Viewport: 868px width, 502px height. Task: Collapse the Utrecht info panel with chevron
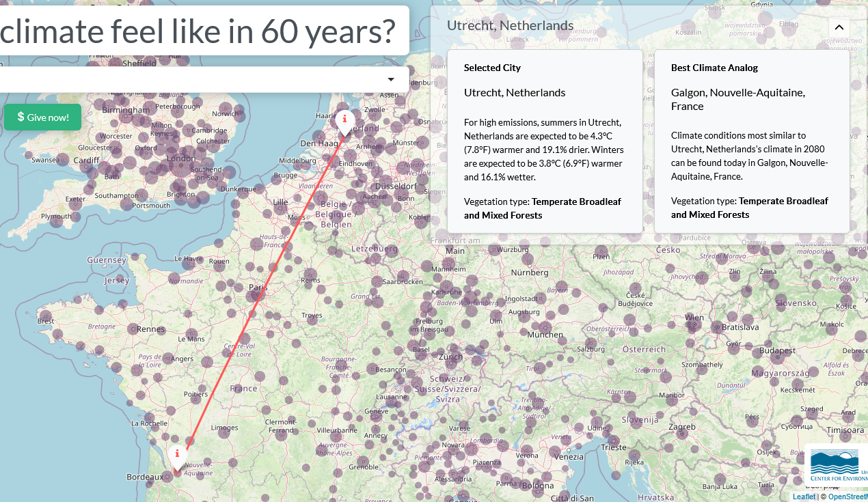tap(839, 27)
